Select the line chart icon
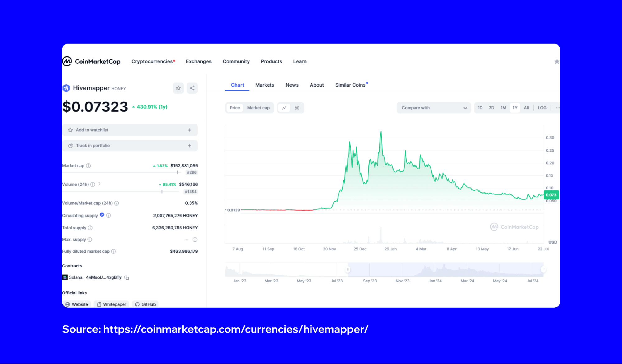622x364 pixels. click(284, 108)
